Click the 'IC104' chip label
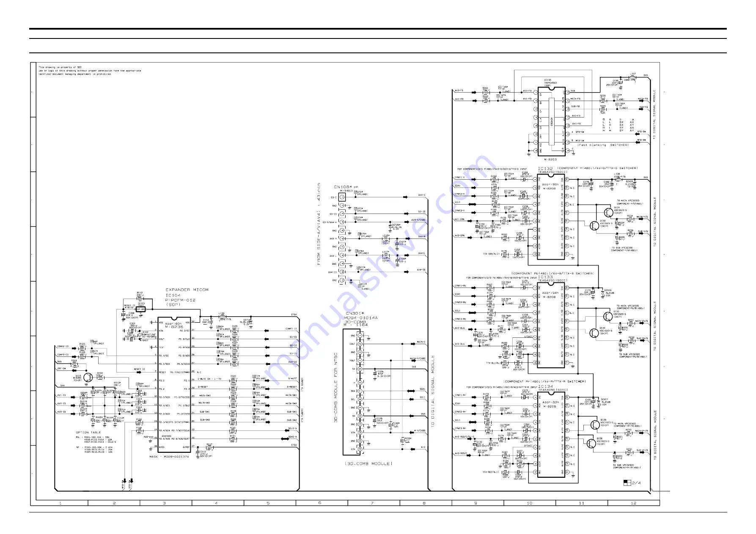756x534 pixels. tap(173, 295)
